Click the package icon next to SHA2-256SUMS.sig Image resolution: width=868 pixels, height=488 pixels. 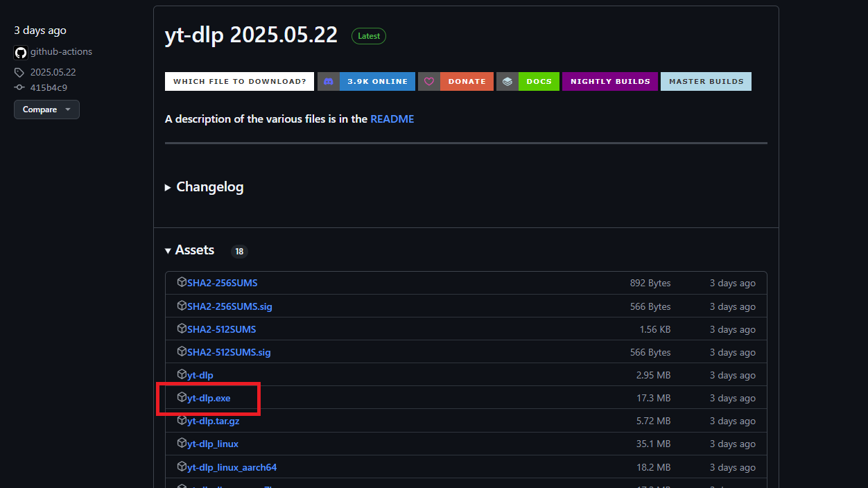[x=182, y=306]
